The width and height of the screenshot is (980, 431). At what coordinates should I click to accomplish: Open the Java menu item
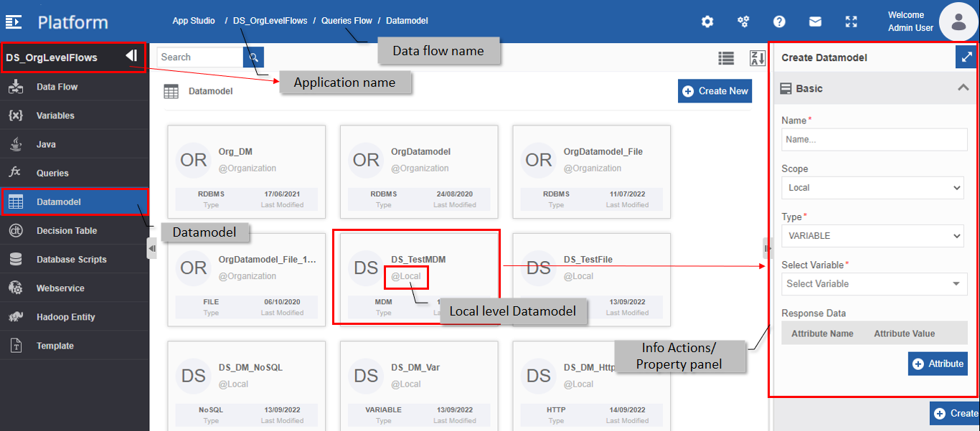coord(75,144)
